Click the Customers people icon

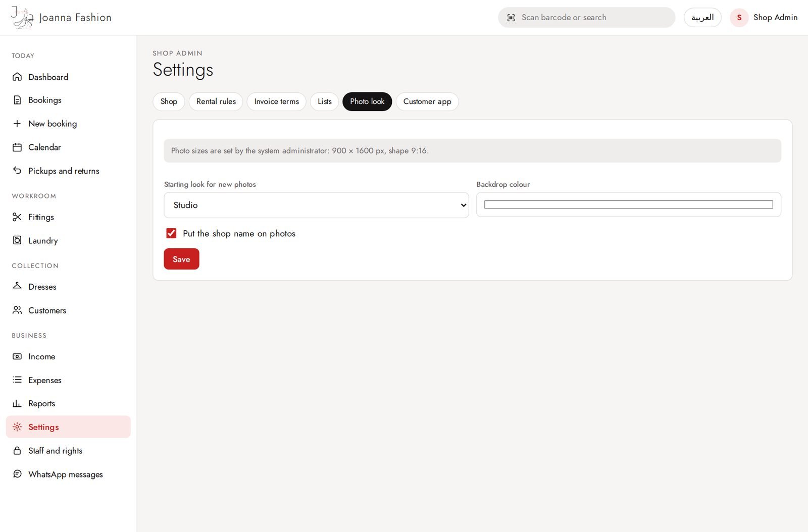tap(17, 310)
